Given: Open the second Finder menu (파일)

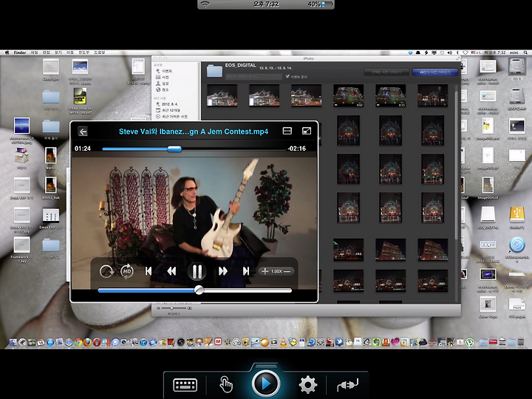Looking at the screenshot, I should tap(34, 52).
